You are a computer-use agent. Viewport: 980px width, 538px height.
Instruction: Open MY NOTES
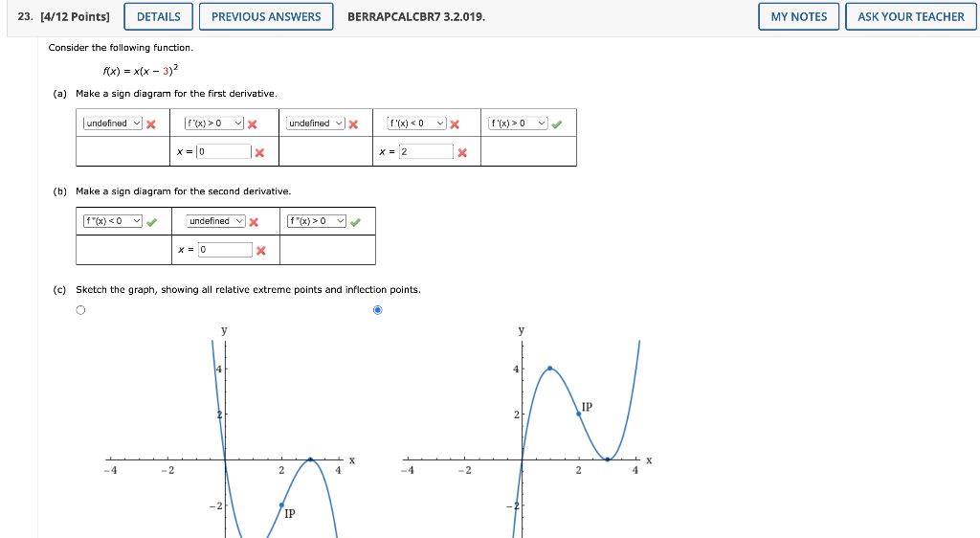(799, 17)
